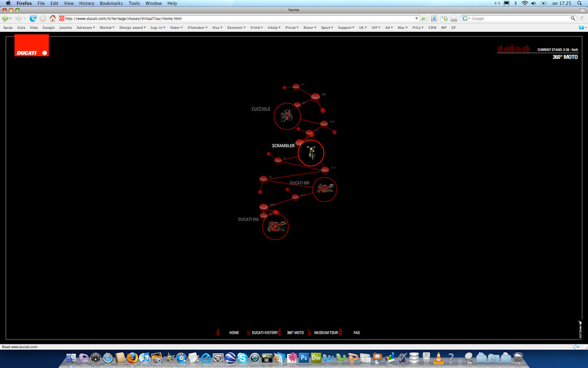This screenshot has height=368, width=588.
Task: Open the volume control in menu bar
Action: coord(534,3)
